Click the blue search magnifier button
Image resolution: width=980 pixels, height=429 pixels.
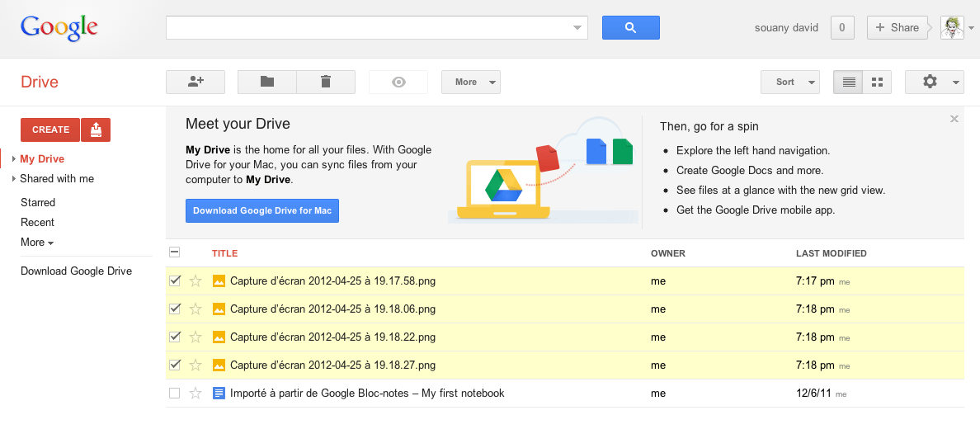pos(630,27)
